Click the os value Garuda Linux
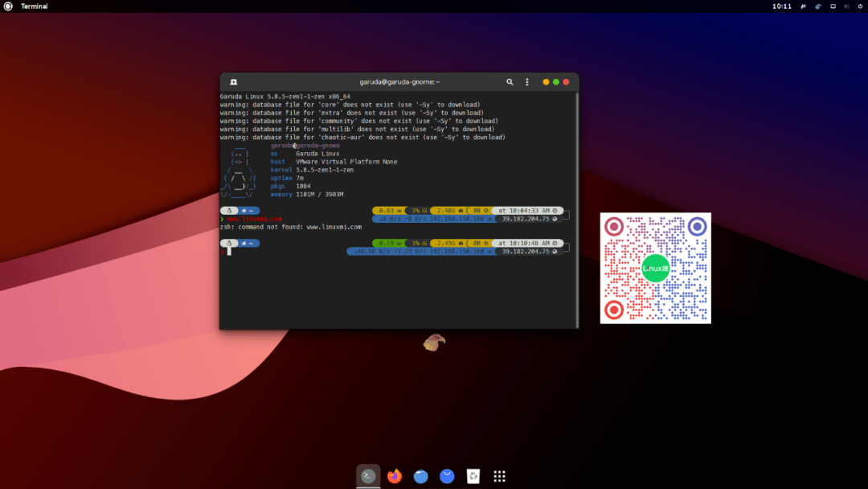 coord(317,154)
